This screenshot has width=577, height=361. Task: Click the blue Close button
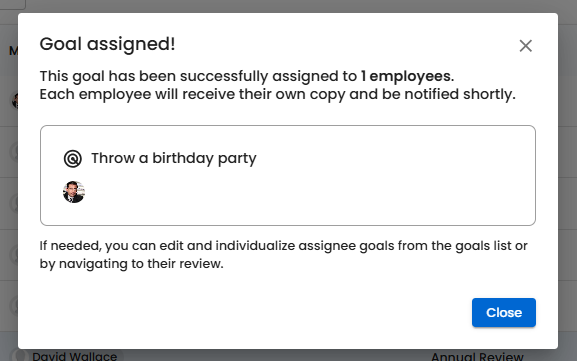(x=504, y=312)
